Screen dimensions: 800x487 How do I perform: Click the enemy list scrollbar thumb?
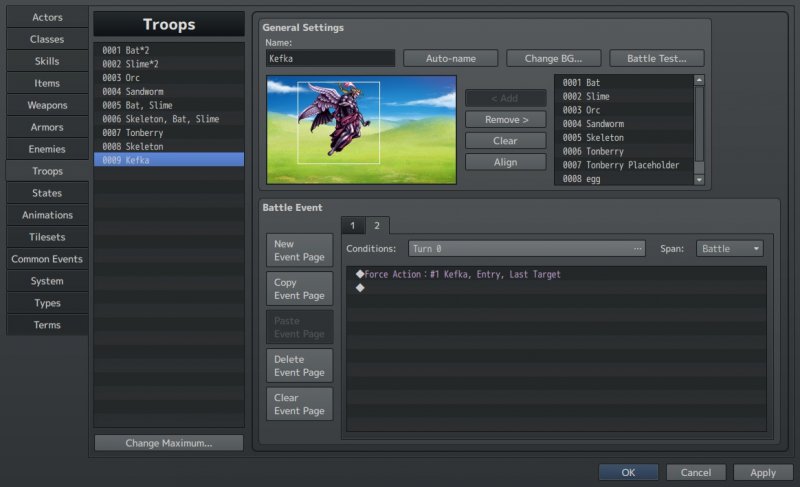click(x=699, y=123)
